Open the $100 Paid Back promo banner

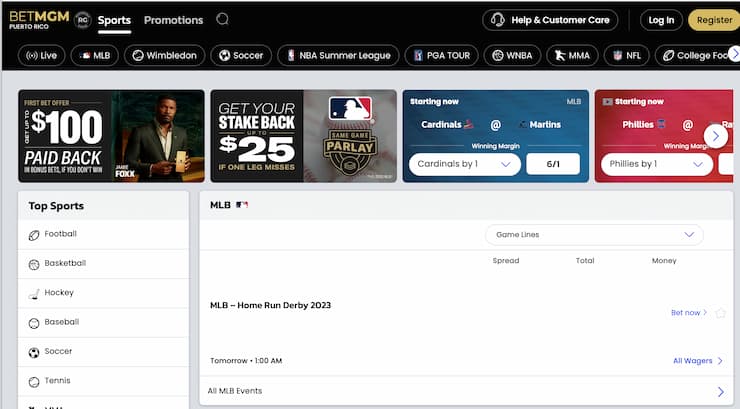coord(111,136)
